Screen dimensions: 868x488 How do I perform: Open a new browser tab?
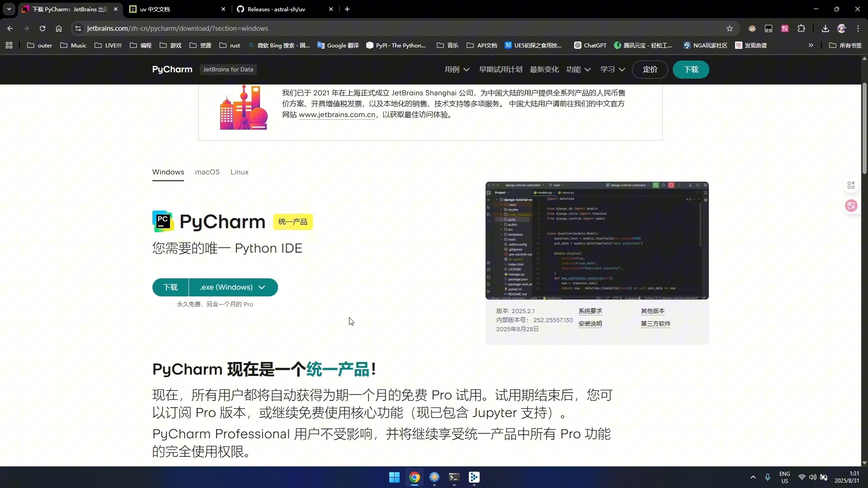[x=347, y=9]
